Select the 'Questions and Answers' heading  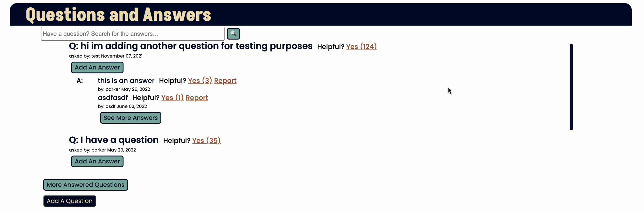[x=119, y=14]
